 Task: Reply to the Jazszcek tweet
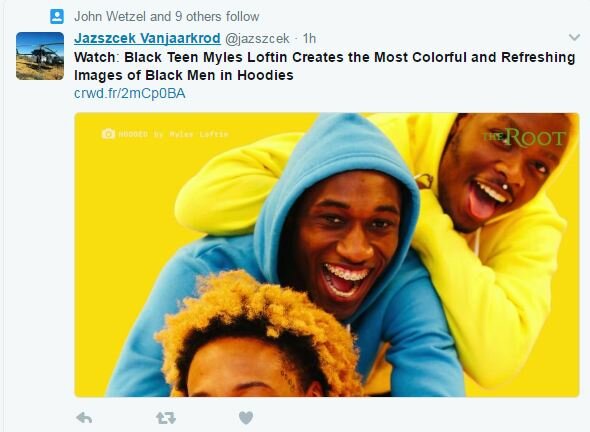pos(84,418)
